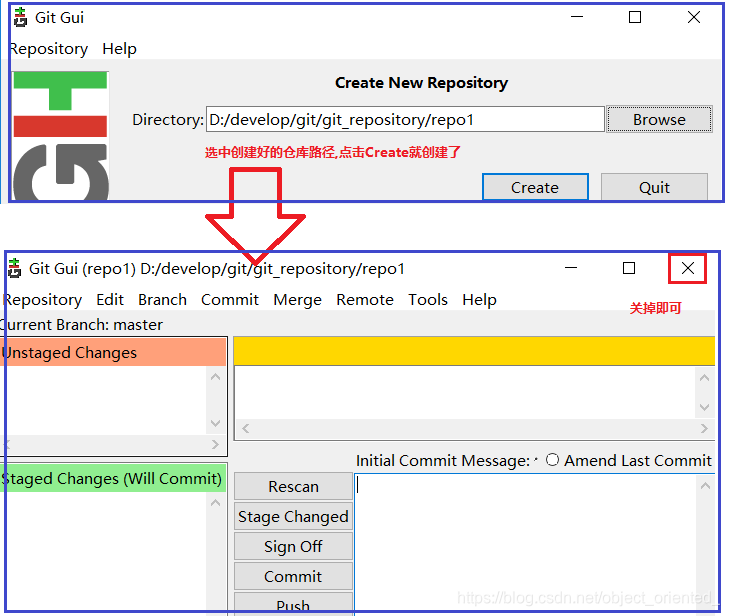730x616 pixels.
Task: Minimize the top Git Gui window
Action: (577, 17)
